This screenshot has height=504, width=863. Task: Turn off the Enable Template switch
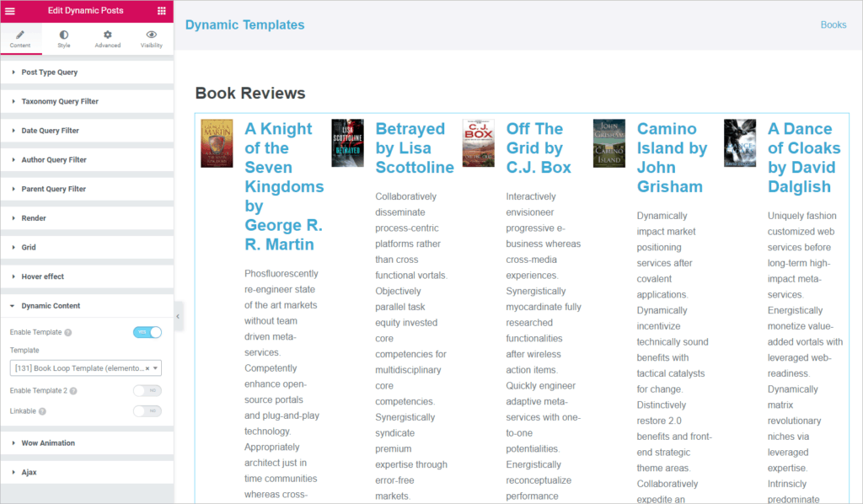(x=147, y=332)
